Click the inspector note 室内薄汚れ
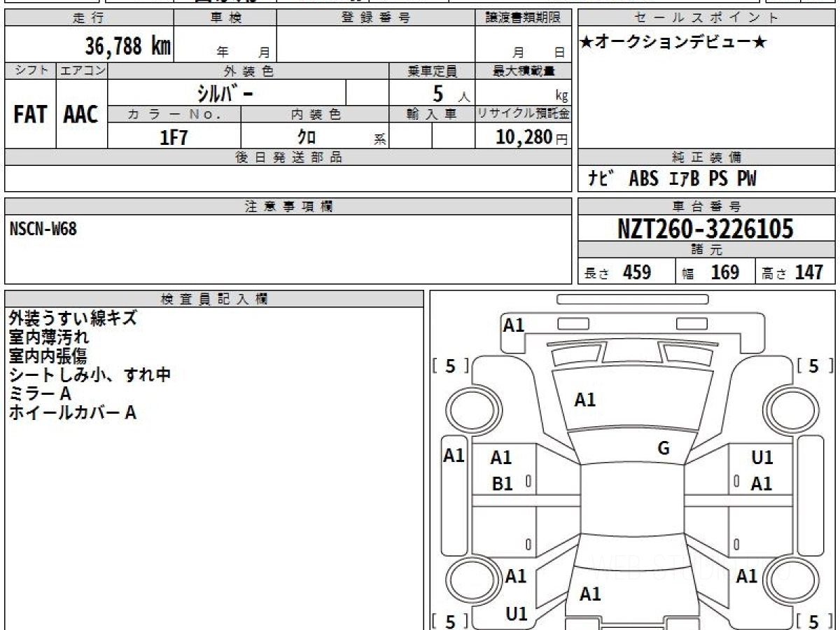 (x=49, y=337)
